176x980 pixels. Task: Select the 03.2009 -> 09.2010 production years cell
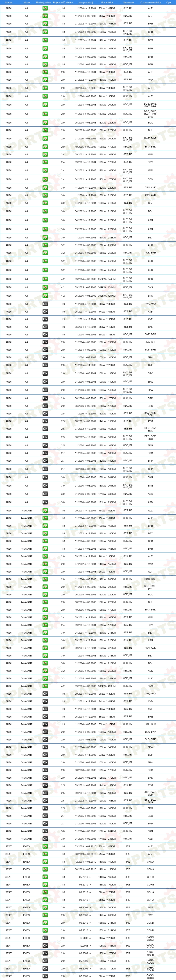(x=86, y=846)
